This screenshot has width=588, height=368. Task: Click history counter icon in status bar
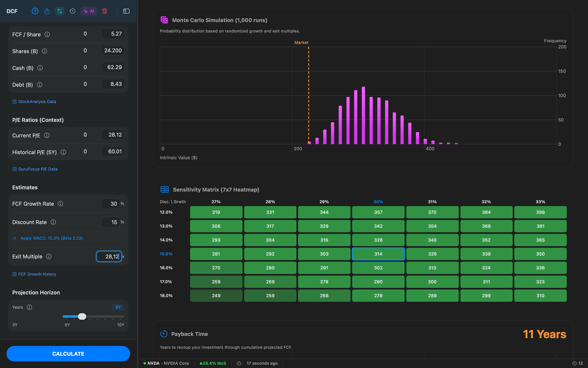coord(574,363)
